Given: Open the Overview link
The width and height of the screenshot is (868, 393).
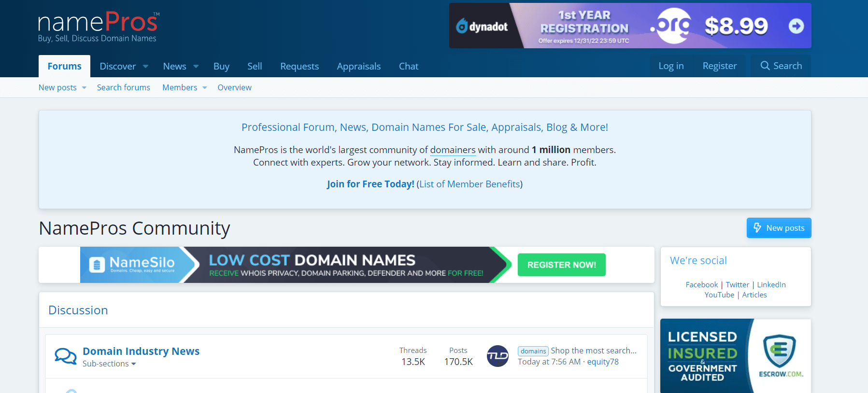Looking at the screenshot, I should point(234,87).
